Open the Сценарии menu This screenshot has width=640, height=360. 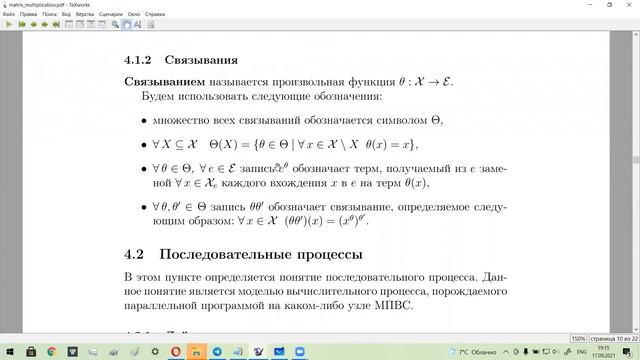click(111, 14)
